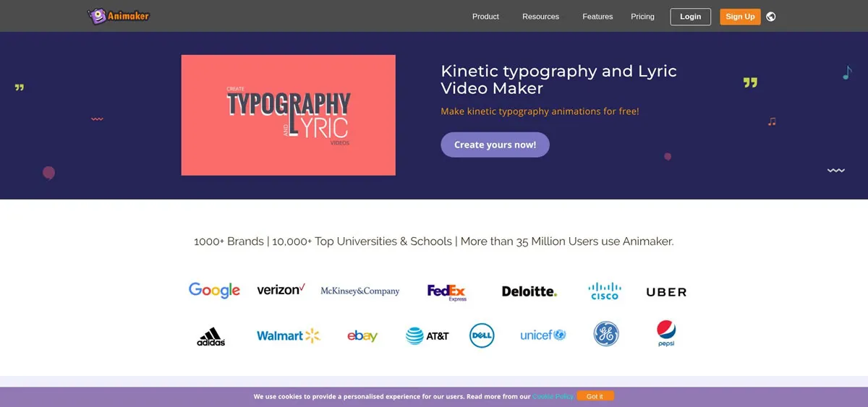Open the Features menu
Screen dimensions: 868x407
[x=597, y=17]
